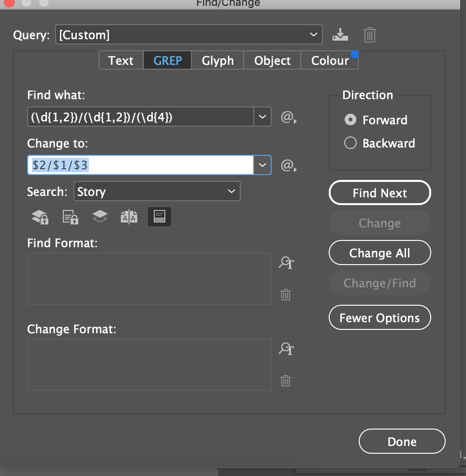
Task: Toggle Include Locked Stories
Action: 69,216
